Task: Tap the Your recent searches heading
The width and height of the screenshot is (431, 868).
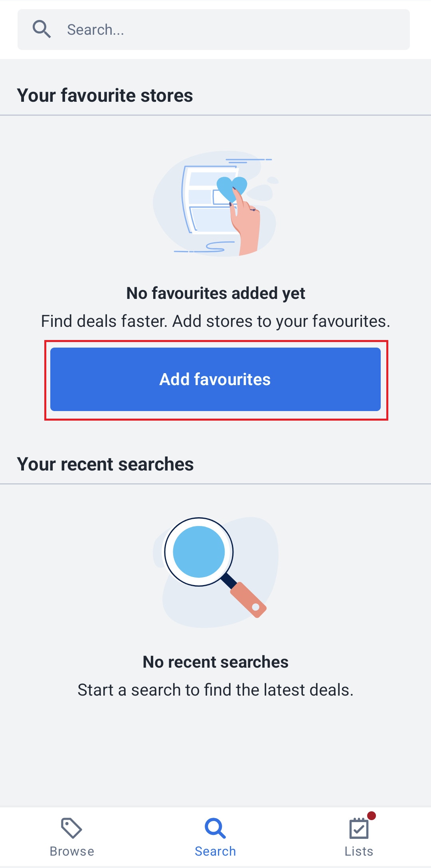Action: [105, 464]
